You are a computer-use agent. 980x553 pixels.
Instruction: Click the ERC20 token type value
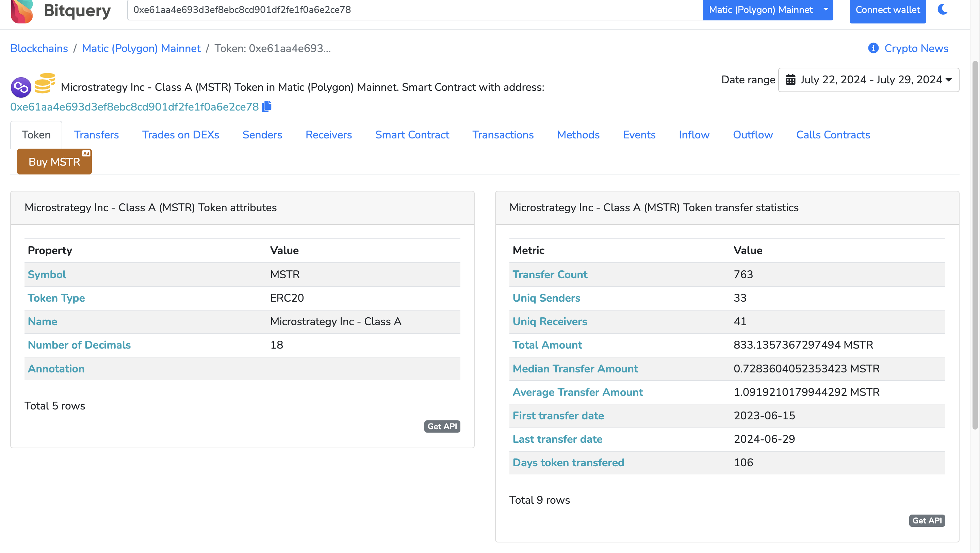pyautogui.click(x=287, y=298)
